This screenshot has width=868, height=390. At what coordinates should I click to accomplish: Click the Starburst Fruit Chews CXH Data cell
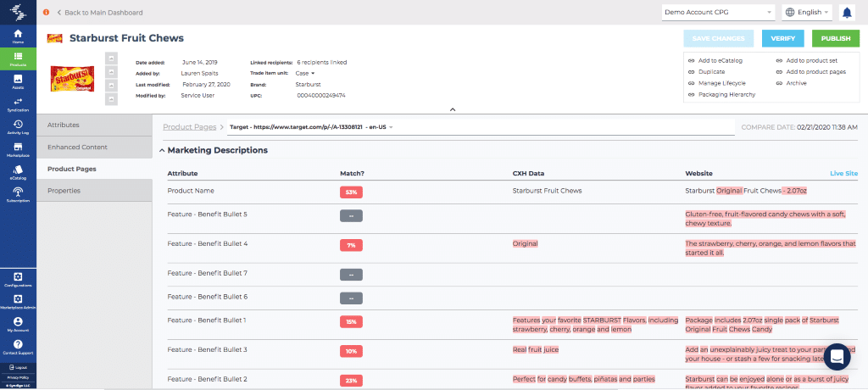coord(547,191)
